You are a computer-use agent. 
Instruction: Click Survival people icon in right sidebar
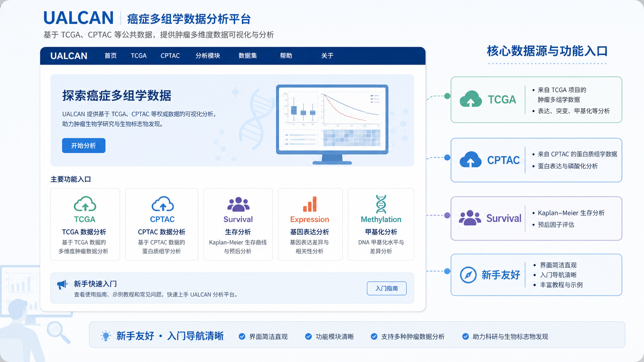[x=470, y=218]
